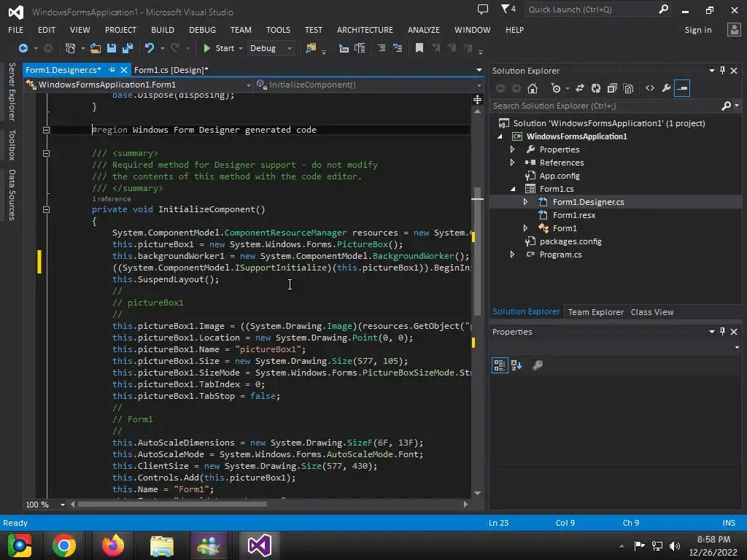Click the Navigate Backward arrow icon
747x560 pixels.
(23, 48)
